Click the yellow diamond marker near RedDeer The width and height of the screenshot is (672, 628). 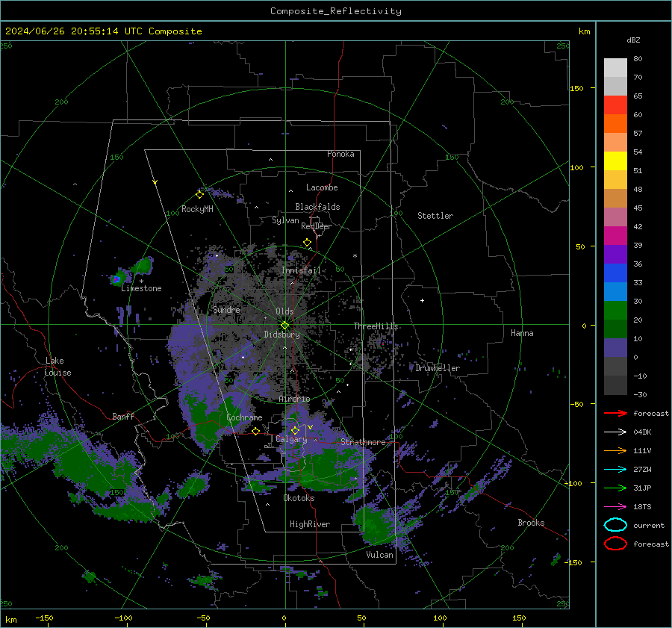(x=307, y=243)
